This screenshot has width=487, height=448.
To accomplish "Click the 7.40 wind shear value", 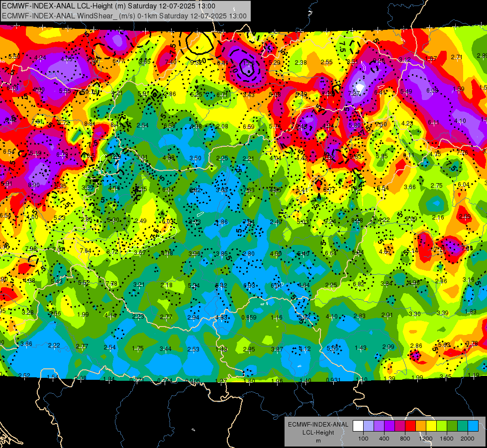I will [x=171, y=62].
